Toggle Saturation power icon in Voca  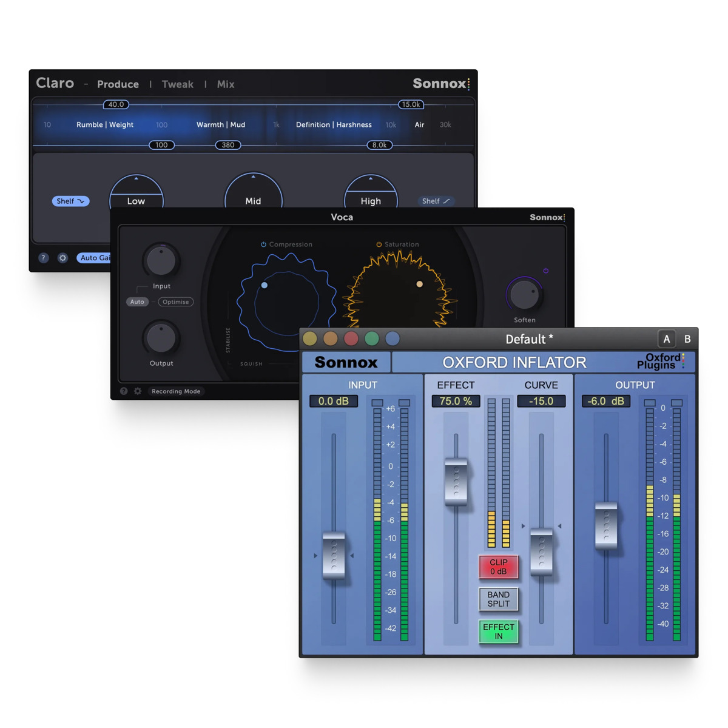[379, 244]
